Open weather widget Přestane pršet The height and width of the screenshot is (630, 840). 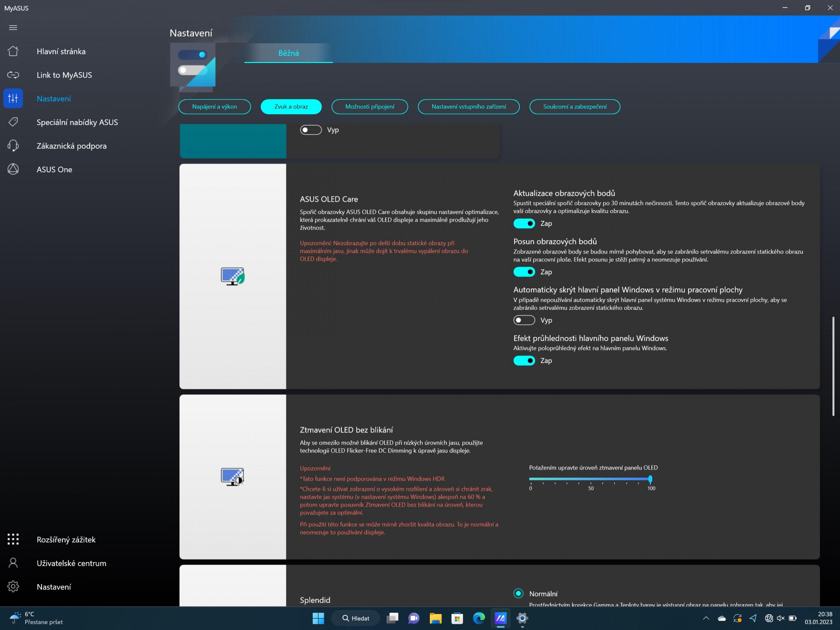[36, 618]
